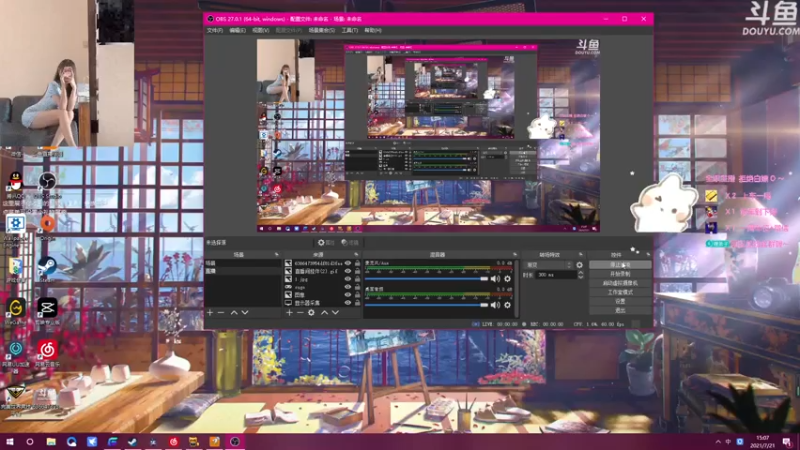
Task: Toggle lock of 直播间挂件(2).gif source
Action: [357, 271]
